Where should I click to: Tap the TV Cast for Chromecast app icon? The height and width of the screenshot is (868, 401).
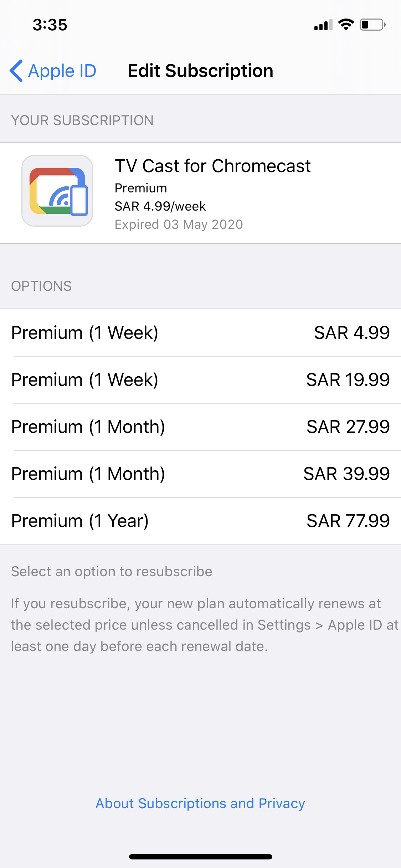point(57,191)
